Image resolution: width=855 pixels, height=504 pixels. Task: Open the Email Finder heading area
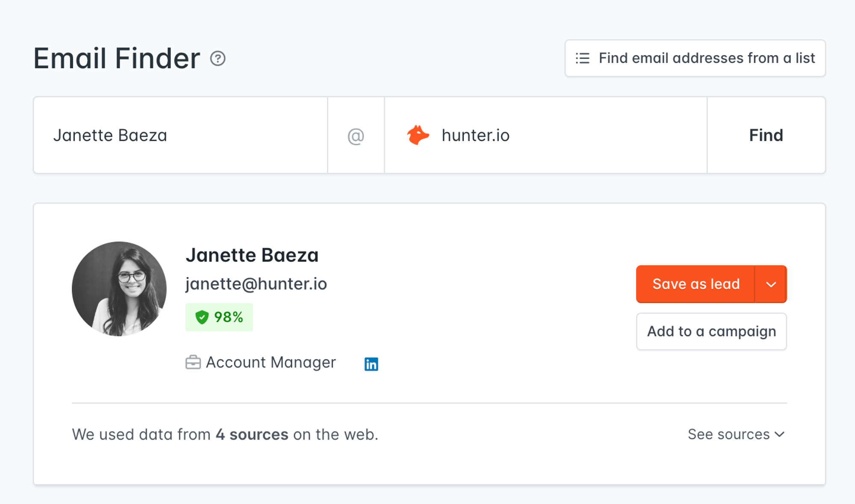(117, 59)
